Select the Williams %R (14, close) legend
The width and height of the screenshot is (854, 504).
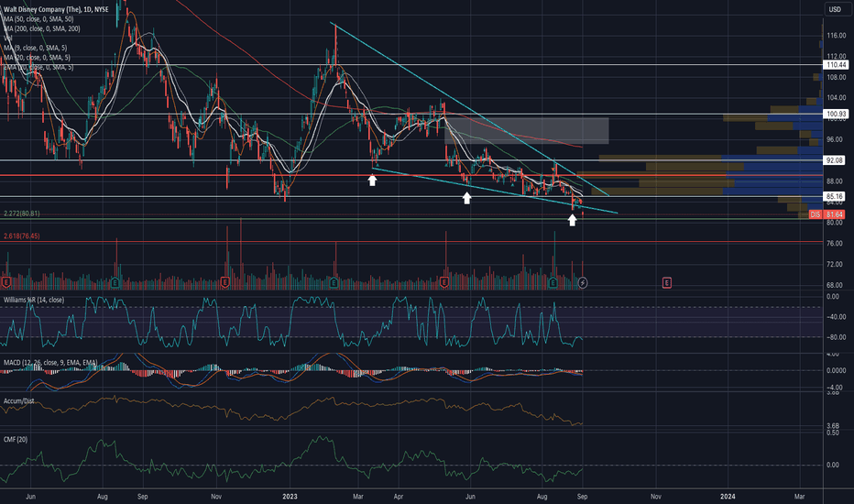[34, 300]
